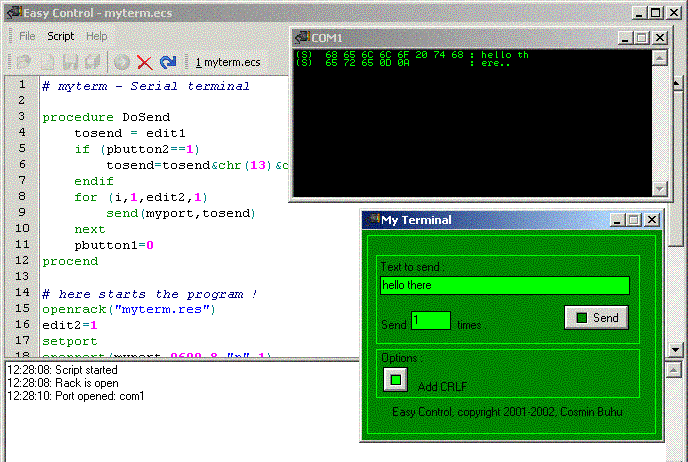Click the blue arrow toolbar icon
Image resolution: width=688 pixels, height=462 pixels.
point(168,62)
